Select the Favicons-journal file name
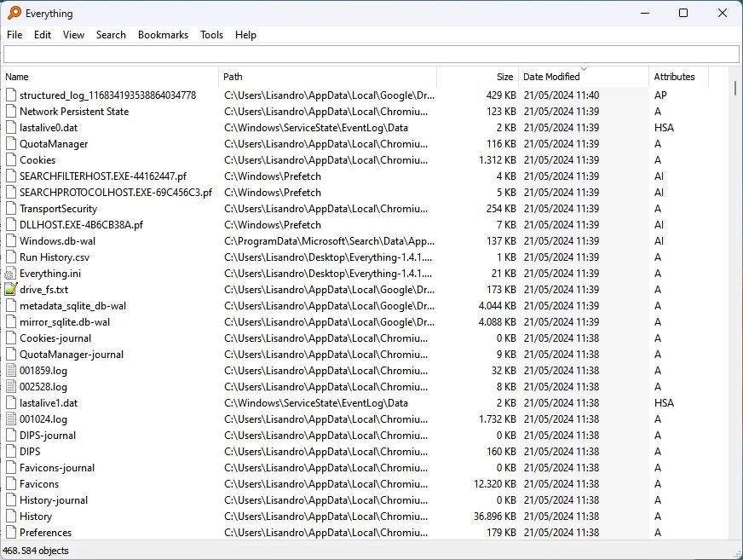 (57, 468)
